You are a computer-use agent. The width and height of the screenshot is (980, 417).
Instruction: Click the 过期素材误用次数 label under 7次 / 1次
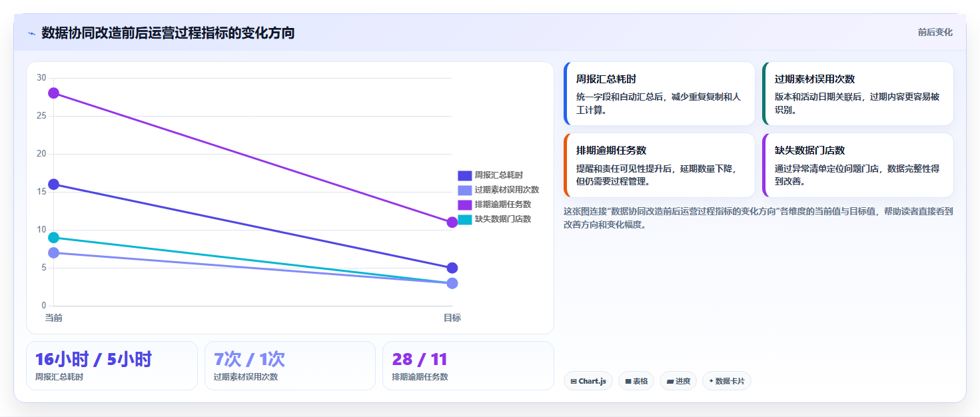click(x=246, y=377)
